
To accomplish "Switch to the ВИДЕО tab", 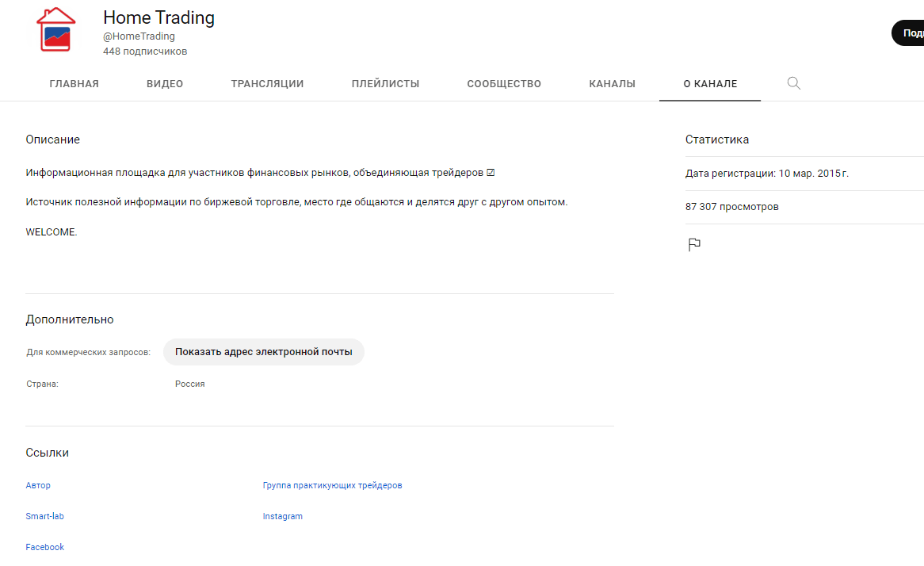I will 165,84.
